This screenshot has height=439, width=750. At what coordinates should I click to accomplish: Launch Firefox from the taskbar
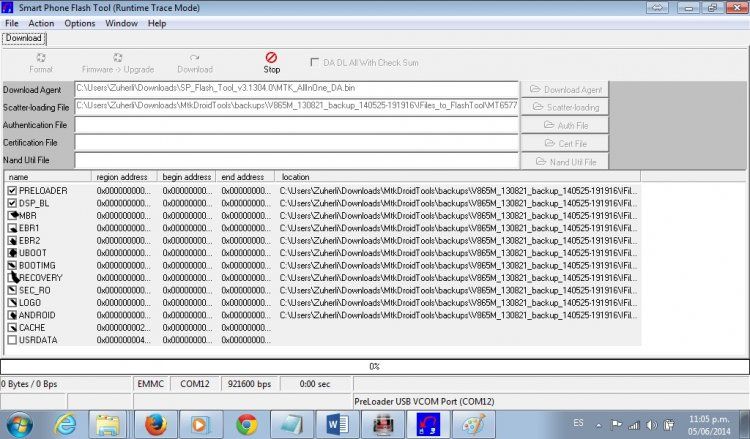point(155,424)
